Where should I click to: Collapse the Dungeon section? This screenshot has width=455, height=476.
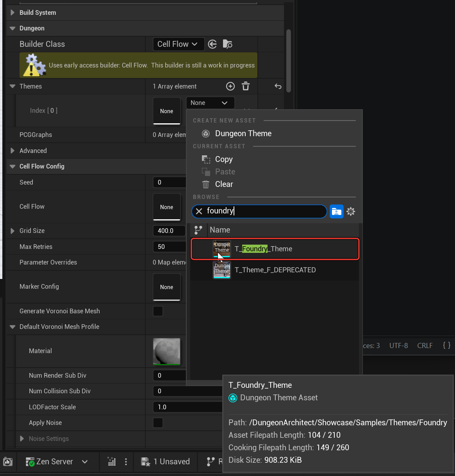pyautogui.click(x=12, y=28)
